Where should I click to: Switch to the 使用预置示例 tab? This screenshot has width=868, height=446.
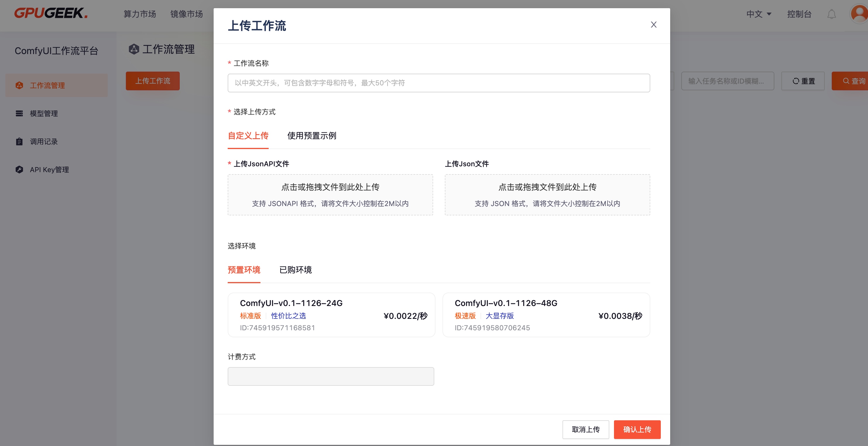click(x=311, y=136)
